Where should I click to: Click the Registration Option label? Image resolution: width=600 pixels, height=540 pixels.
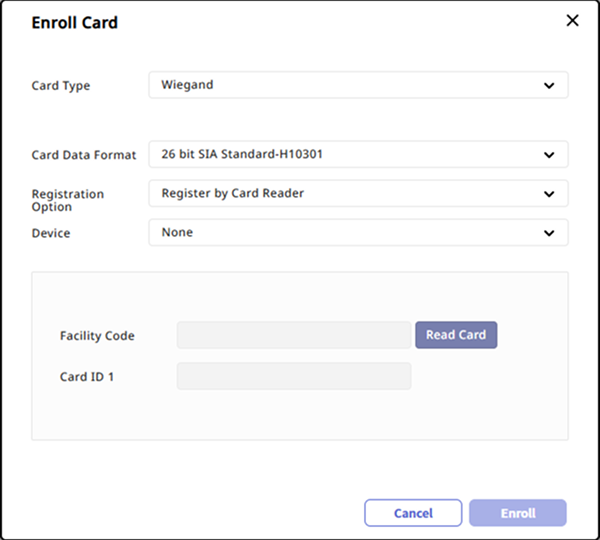(x=68, y=200)
